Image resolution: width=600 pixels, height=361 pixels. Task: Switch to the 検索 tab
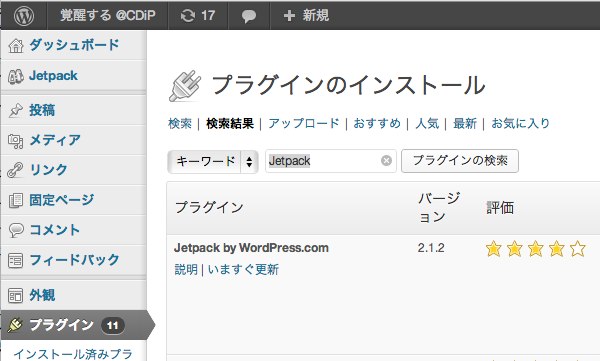(x=180, y=124)
